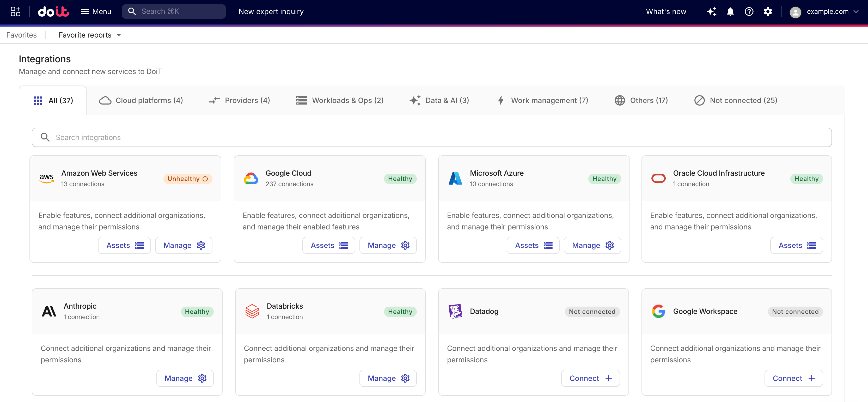Screen dimensions: 868x402
Task: Click the '237 connections' text
Action: pyautogui.click(x=289, y=184)
